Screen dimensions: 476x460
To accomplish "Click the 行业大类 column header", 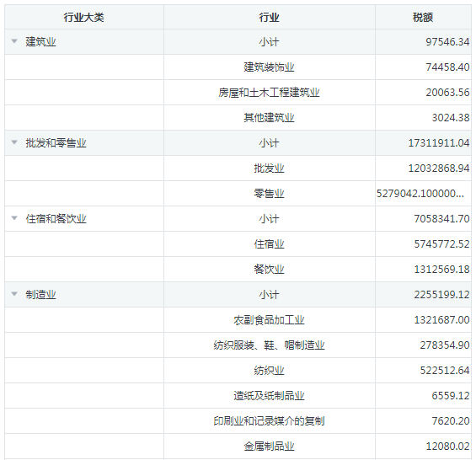I will [x=84, y=18].
